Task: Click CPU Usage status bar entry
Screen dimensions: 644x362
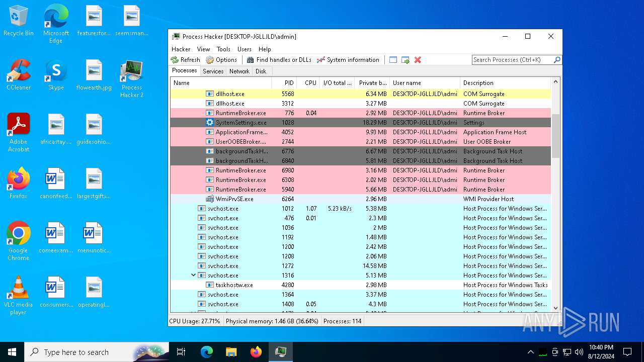Action: [195, 321]
